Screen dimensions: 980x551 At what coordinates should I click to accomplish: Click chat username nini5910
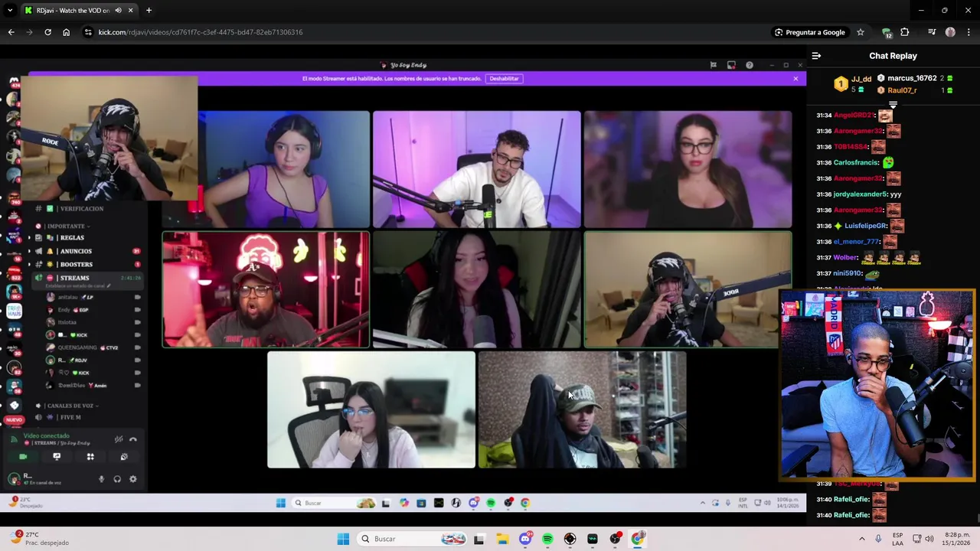click(x=848, y=273)
